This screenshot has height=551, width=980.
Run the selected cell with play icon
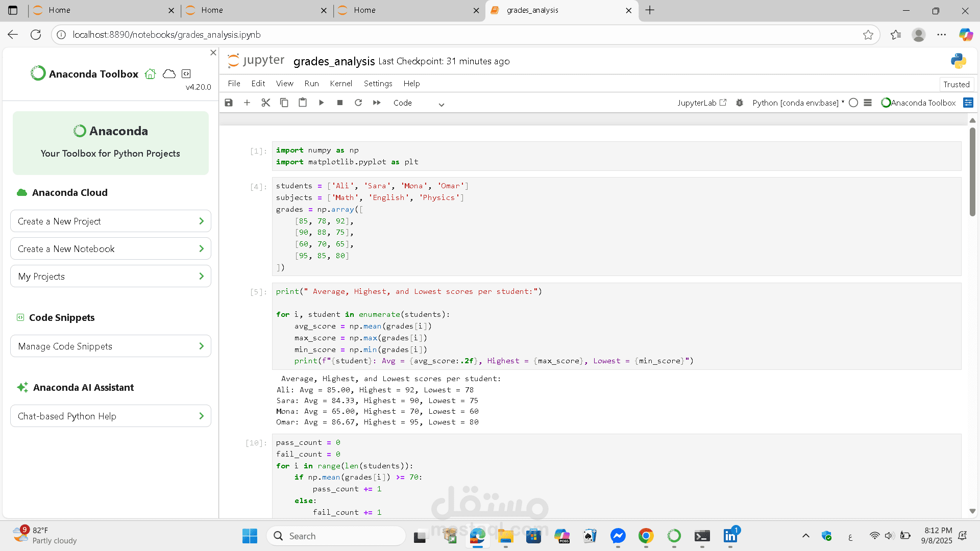coord(321,103)
